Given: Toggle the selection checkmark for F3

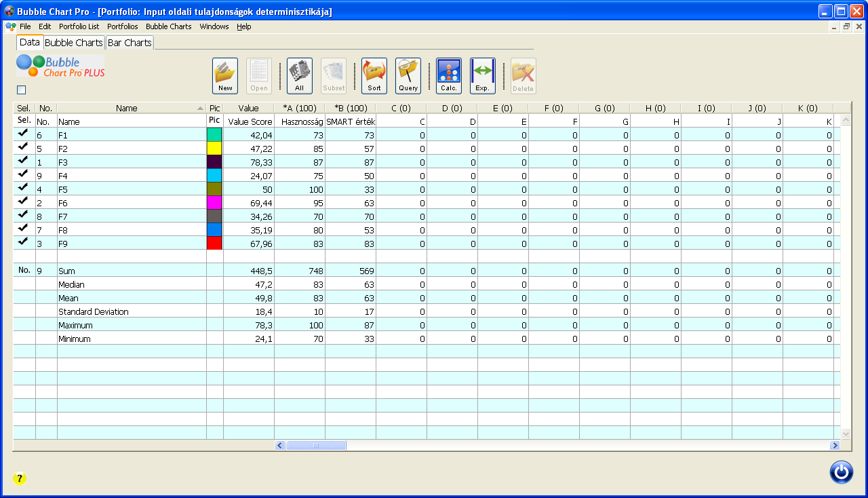Looking at the screenshot, I should (23, 161).
